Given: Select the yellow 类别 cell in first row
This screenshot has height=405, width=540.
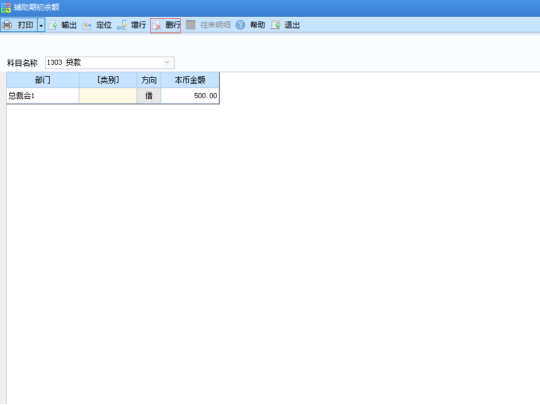Looking at the screenshot, I should click(108, 96).
